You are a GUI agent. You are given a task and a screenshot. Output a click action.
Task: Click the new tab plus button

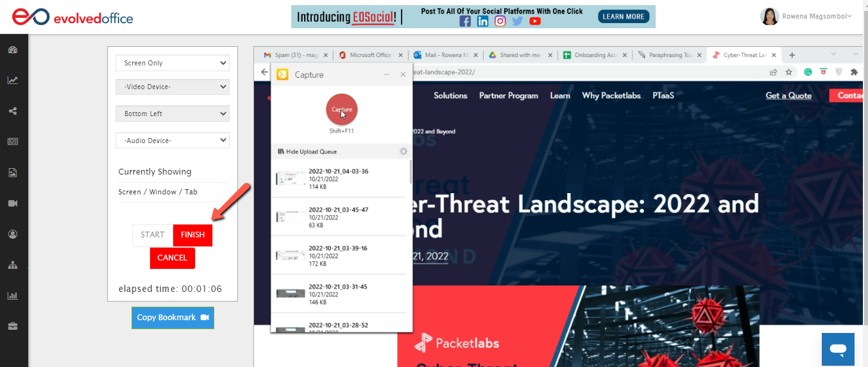(792, 55)
